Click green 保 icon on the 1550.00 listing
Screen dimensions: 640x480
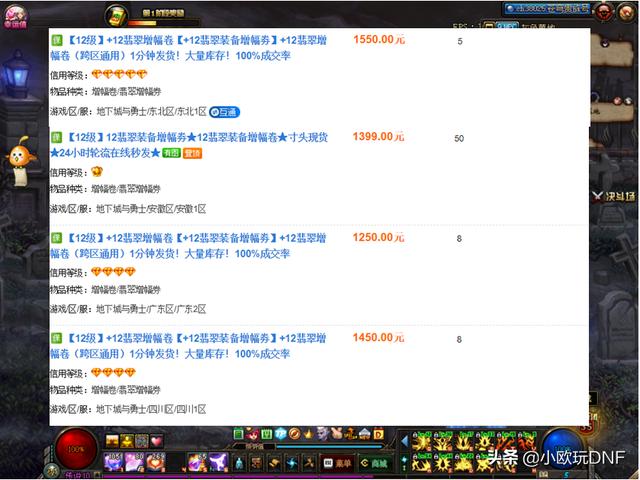57,41
